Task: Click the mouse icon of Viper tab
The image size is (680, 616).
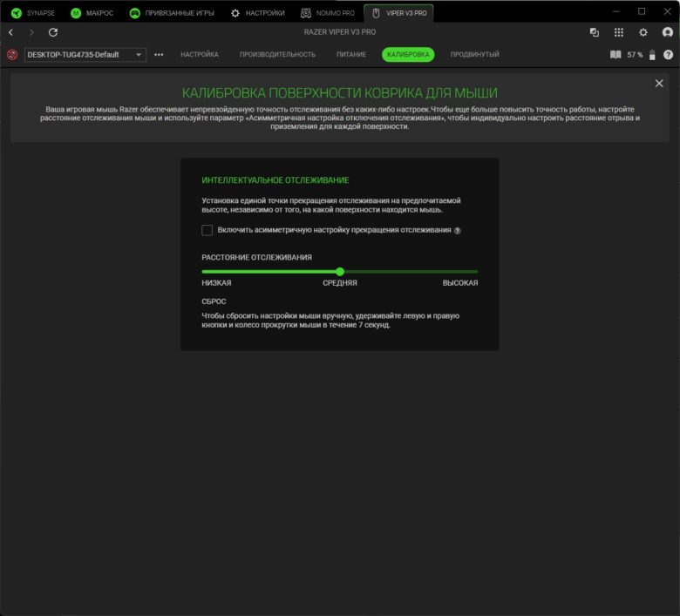Action: [x=376, y=13]
